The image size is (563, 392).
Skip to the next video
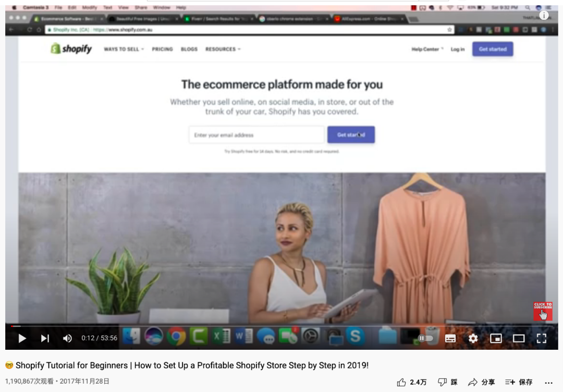point(45,338)
